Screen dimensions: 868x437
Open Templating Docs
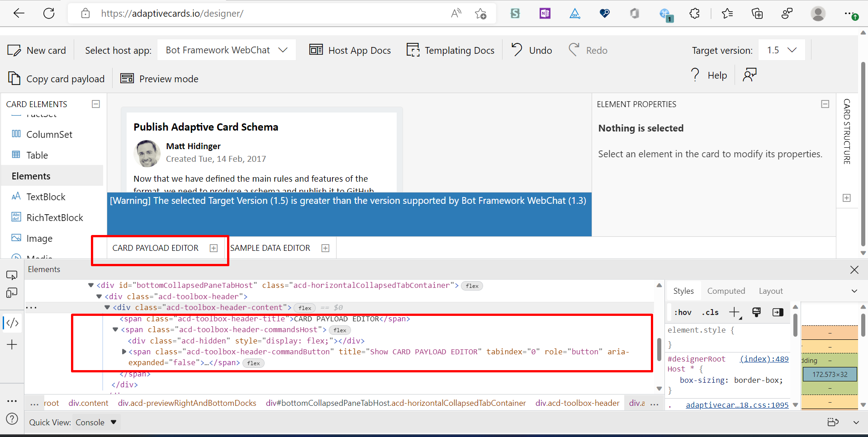(x=451, y=50)
